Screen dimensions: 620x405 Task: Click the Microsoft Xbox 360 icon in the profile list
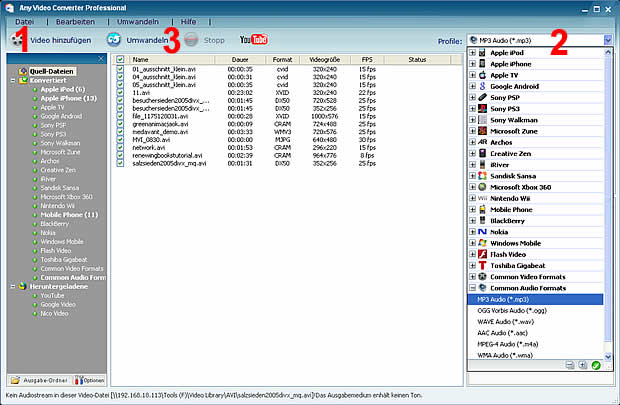pos(482,187)
